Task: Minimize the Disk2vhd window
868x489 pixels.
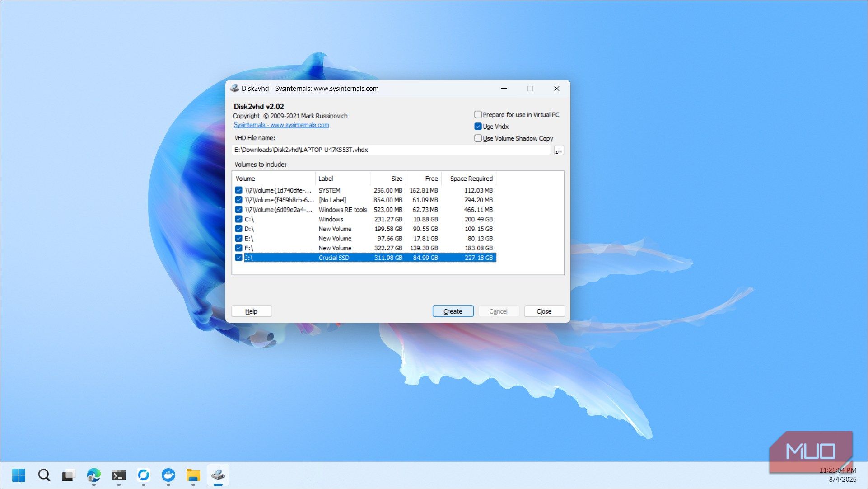Action: (x=504, y=89)
